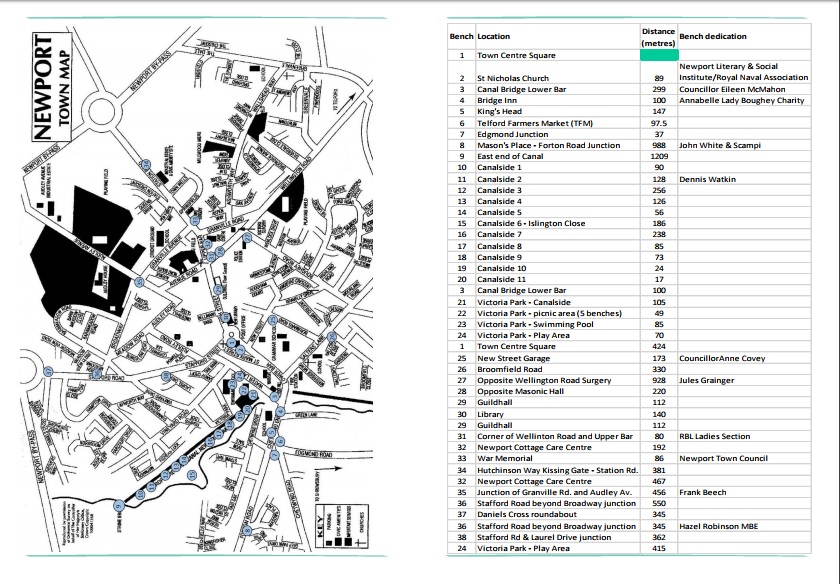Select the 'Canalside 1' location cell
The height and width of the screenshot is (584, 840).
click(x=558, y=168)
